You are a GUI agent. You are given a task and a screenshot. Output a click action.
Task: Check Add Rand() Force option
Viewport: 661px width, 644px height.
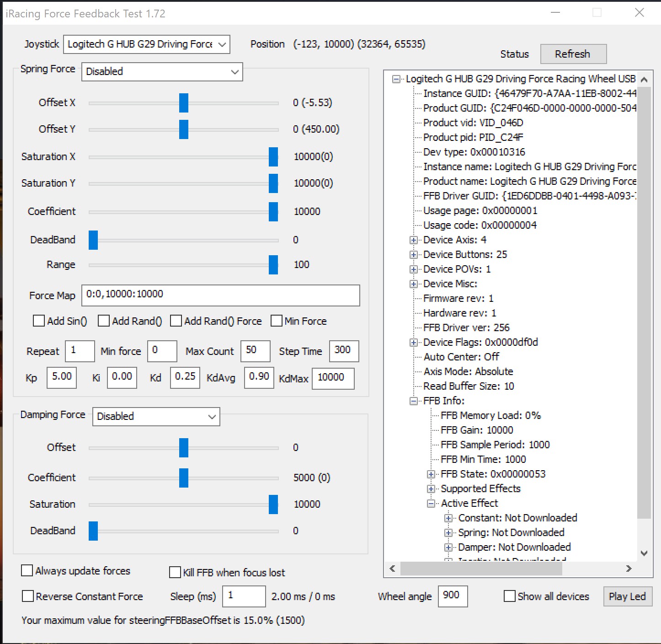pos(176,321)
